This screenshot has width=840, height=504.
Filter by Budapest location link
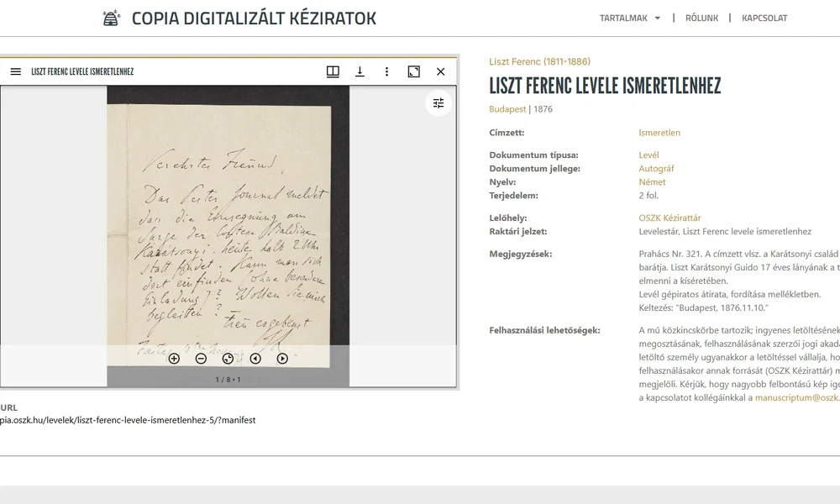[507, 109]
